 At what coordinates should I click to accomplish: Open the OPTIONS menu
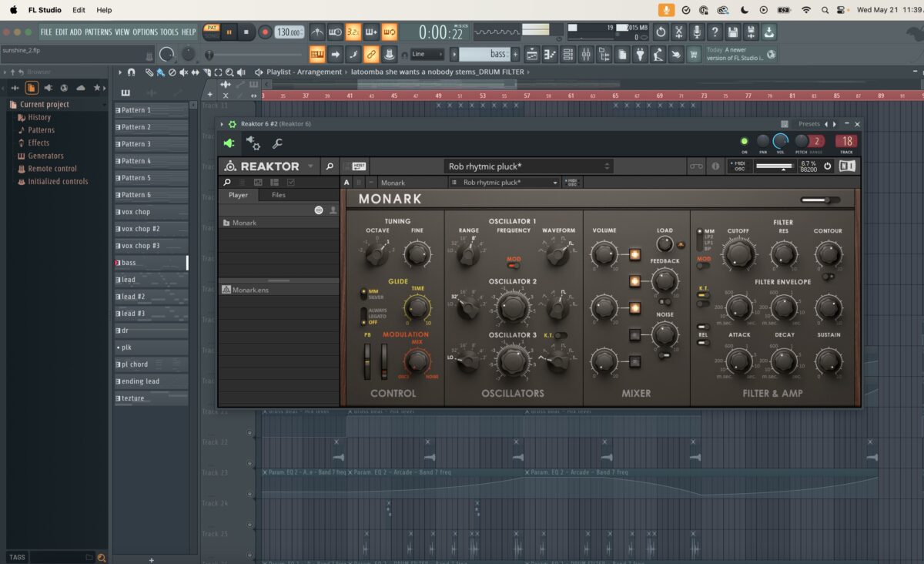tap(145, 32)
